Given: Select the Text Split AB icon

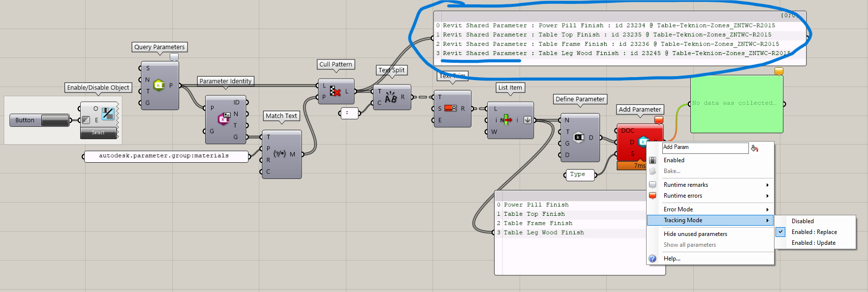Looking at the screenshot, I should click(x=391, y=97).
